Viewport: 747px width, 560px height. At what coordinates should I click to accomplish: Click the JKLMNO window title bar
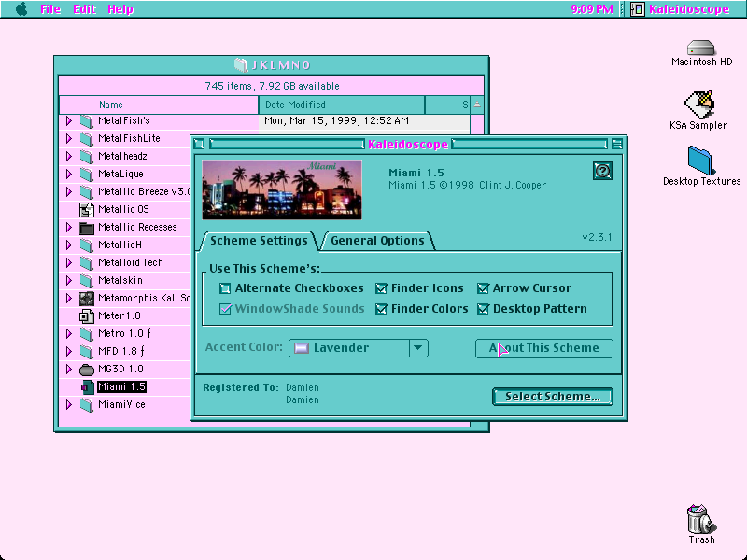(272, 64)
